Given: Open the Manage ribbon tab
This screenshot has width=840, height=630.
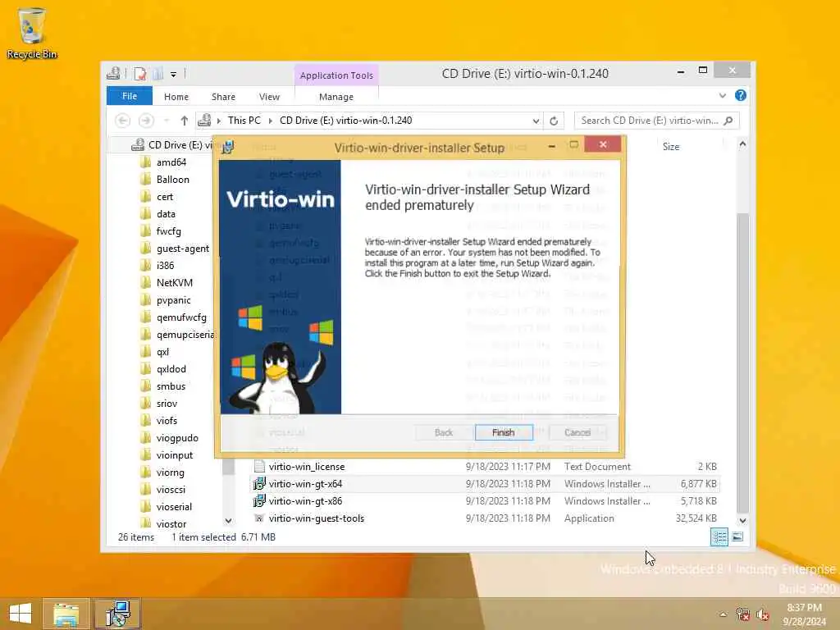Looking at the screenshot, I should coord(336,97).
